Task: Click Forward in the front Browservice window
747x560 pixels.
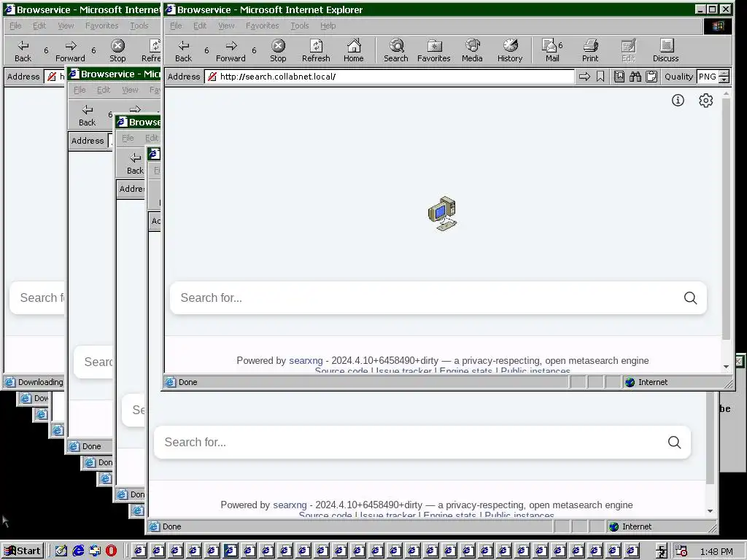Action: [231, 50]
